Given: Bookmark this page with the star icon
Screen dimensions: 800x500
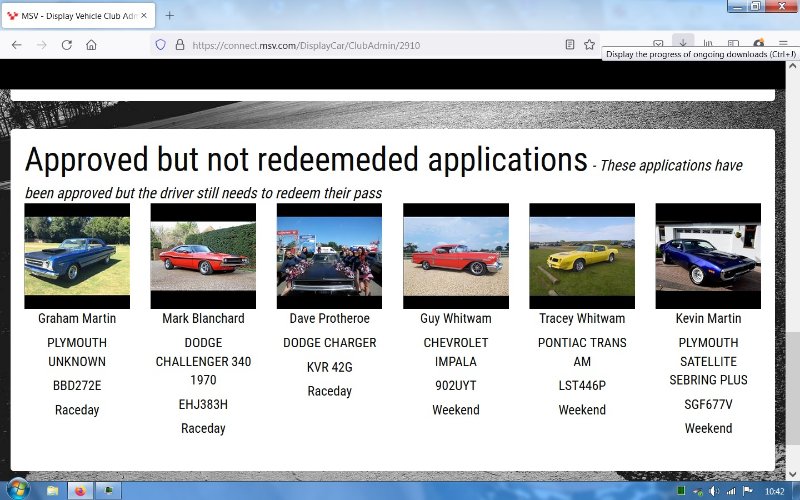Looking at the screenshot, I should coord(590,45).
